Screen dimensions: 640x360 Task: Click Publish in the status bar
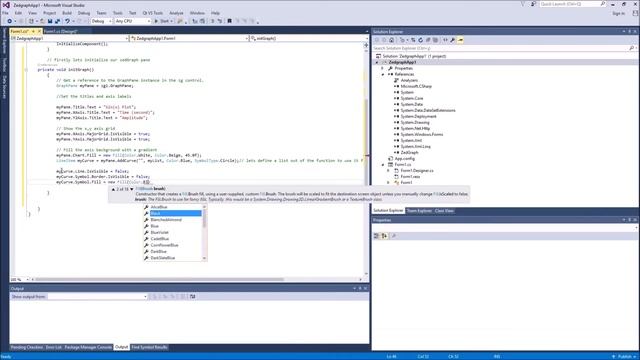(x=624, y=357)
